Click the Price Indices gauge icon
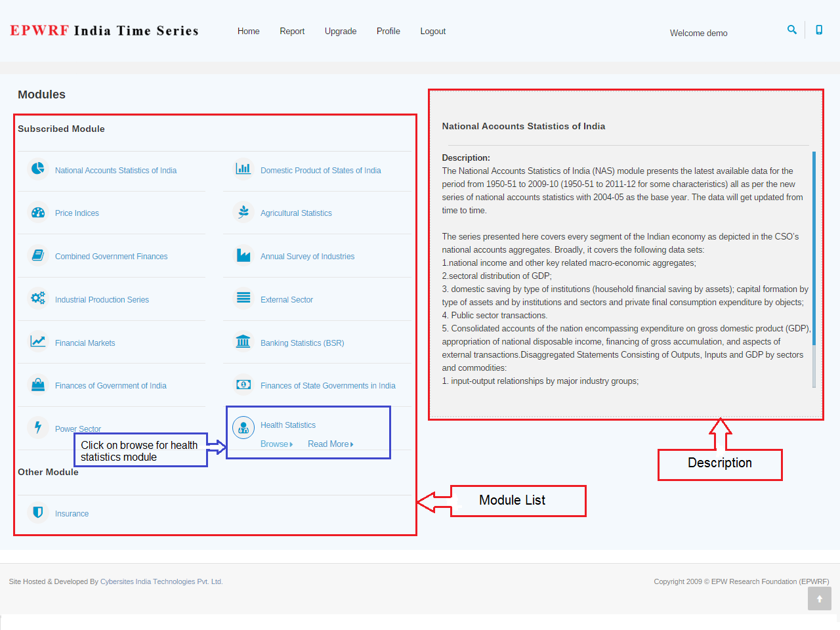Screen dimensions: 840x630 38,212
